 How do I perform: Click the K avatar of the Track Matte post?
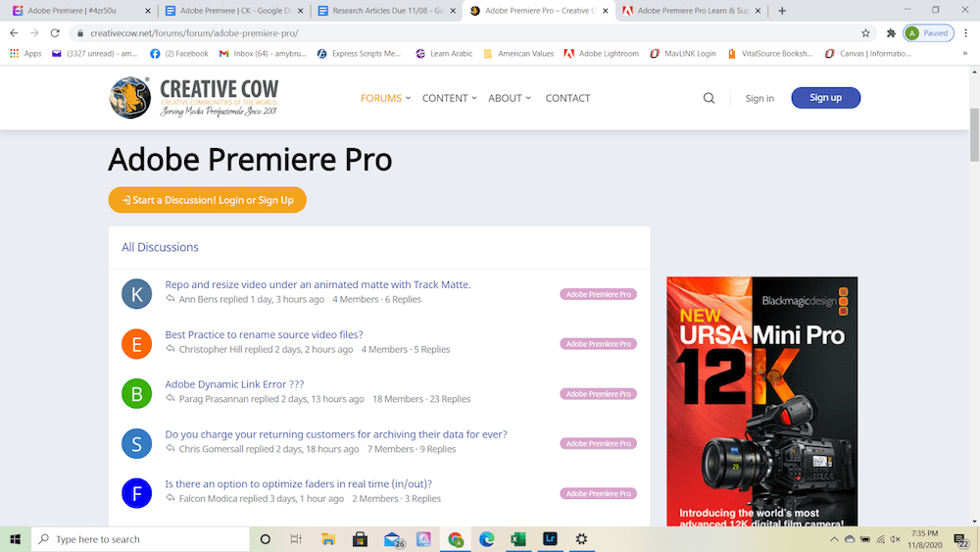pos(136,294)
